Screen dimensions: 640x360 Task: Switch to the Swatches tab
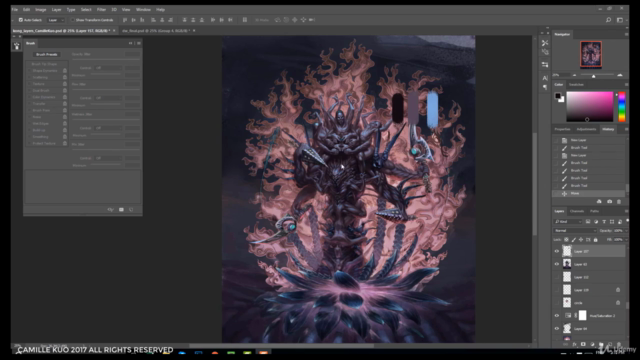point(576,84)
